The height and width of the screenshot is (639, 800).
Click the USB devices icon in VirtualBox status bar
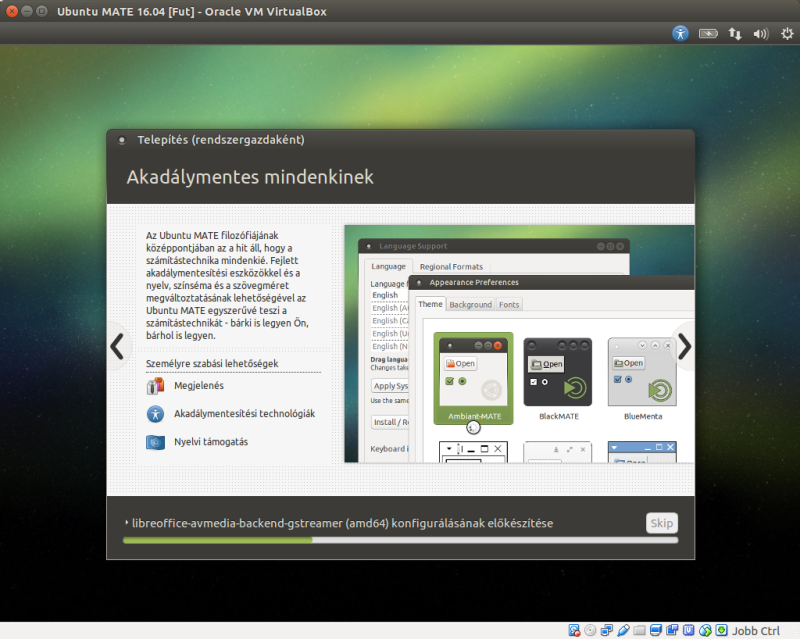click(x=623, y=630)
